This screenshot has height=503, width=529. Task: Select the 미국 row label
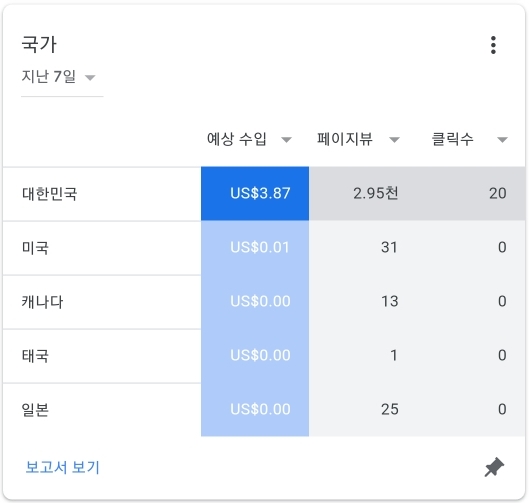pyautogui.click(x=35, y=248)
